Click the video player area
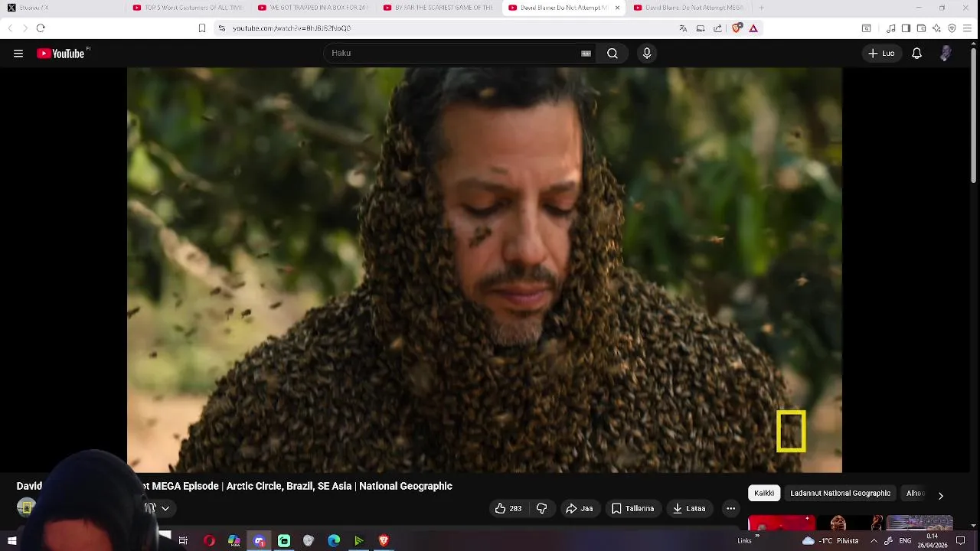 (x=485, y=270)
